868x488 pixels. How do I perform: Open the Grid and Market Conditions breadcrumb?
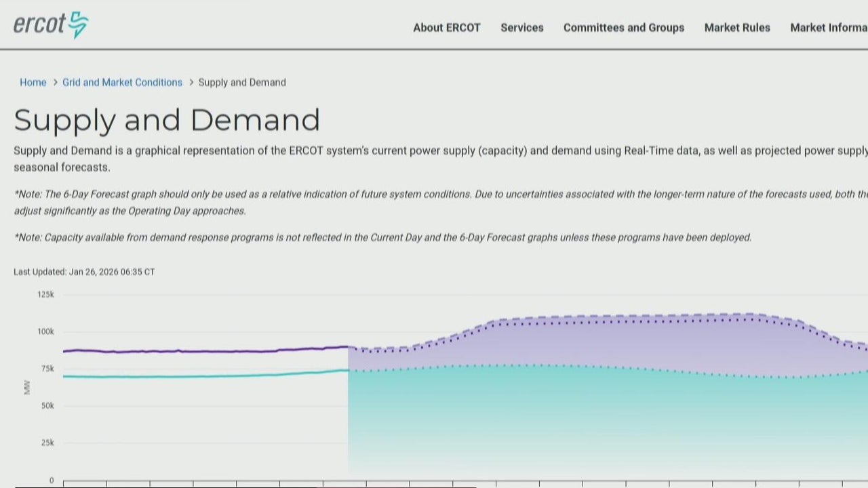[122, 83]
